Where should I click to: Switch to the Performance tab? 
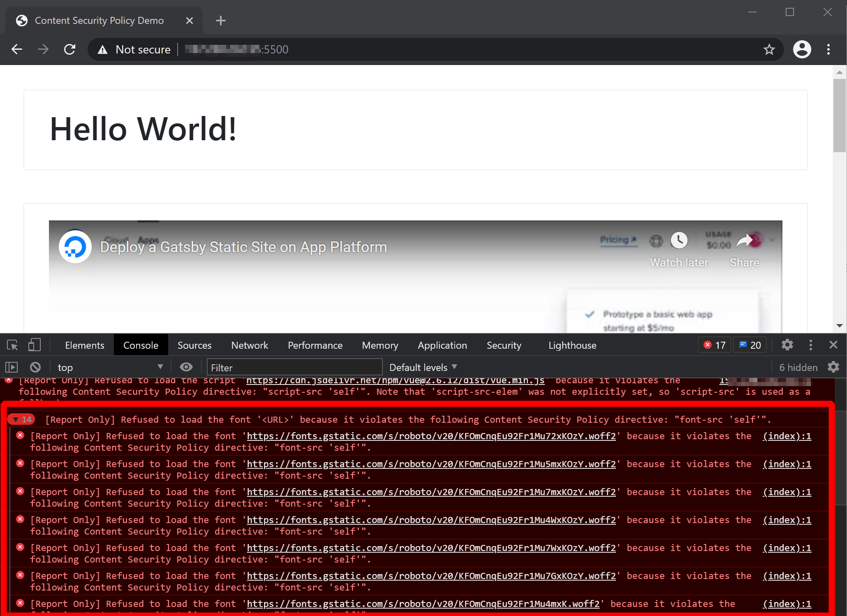[x=315, y=345]
